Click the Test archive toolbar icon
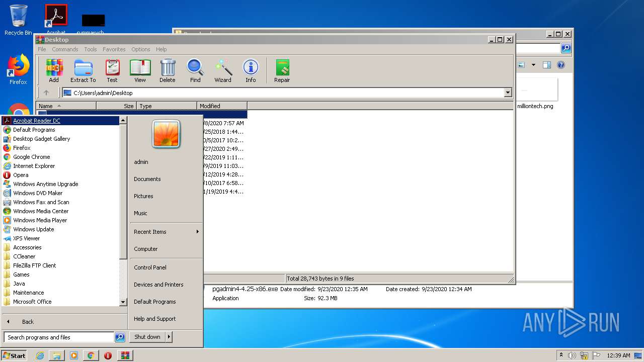This screenshot has width=644, height=362. pos(112,71)
